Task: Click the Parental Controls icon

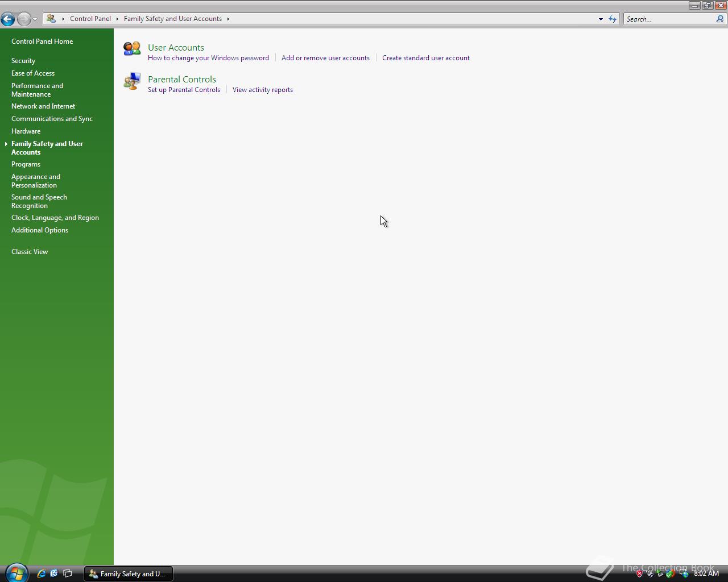Action: click(132, 81)
